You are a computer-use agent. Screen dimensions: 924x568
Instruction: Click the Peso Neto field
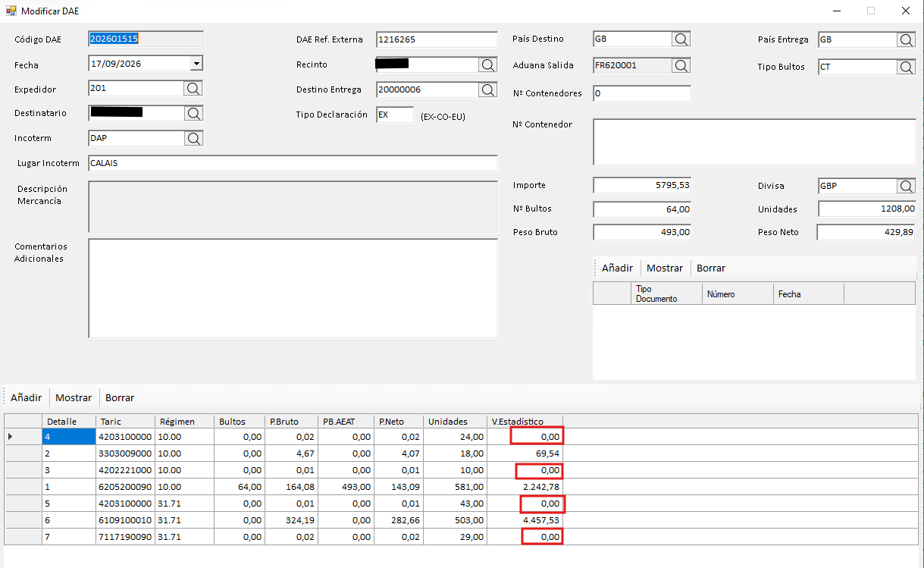(x=867, y=232)
